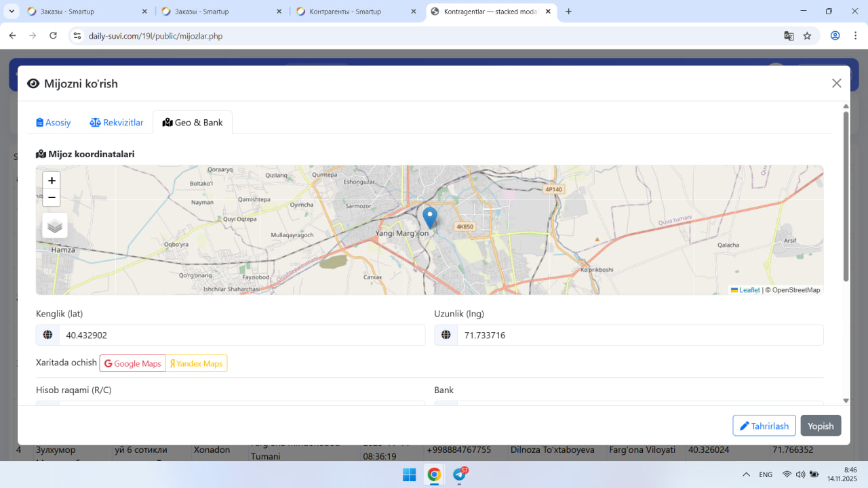Select the Geo & Bank tab
Screen dimensions: 868x488
tap(193, 123)
